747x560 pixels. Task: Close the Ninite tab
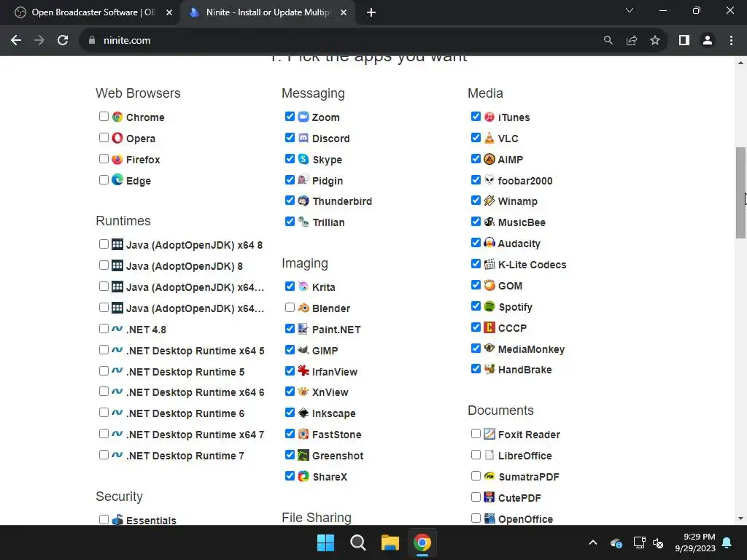[344, 12]
